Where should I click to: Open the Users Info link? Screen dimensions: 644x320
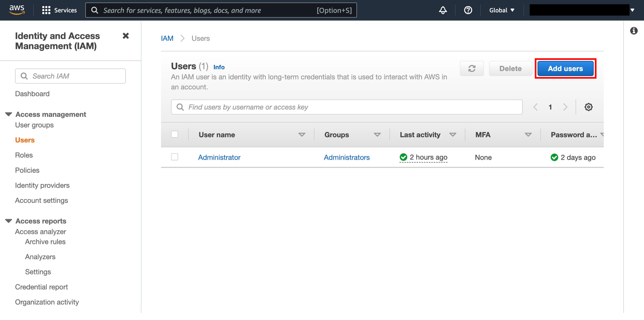click(x=219, y=67)
